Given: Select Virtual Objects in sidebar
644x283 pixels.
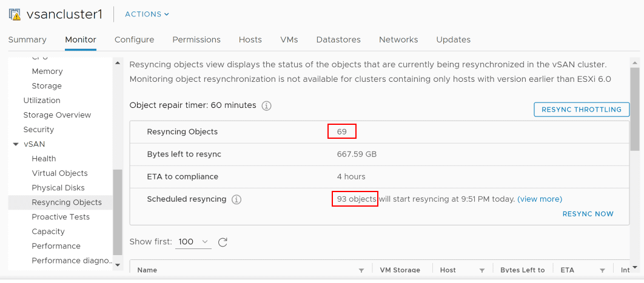Looking at the screenshot, I should click(x=59, y=173).
